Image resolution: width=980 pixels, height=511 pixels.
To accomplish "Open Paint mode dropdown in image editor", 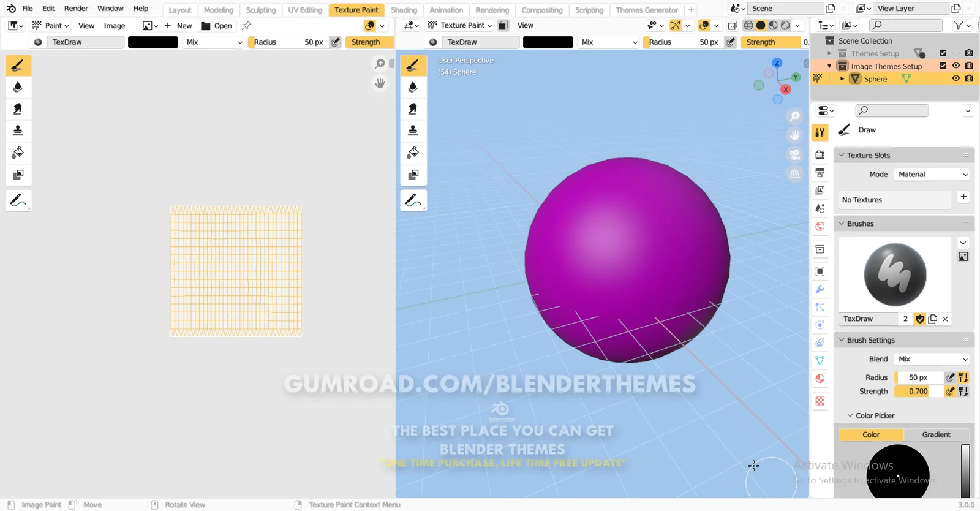I will click(50, 26).
